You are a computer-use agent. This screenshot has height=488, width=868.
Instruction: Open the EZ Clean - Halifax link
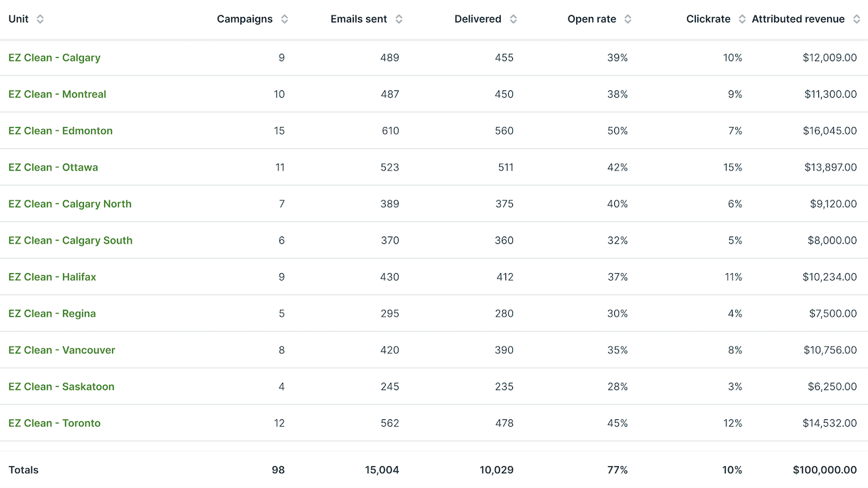(x=52, y=277)
